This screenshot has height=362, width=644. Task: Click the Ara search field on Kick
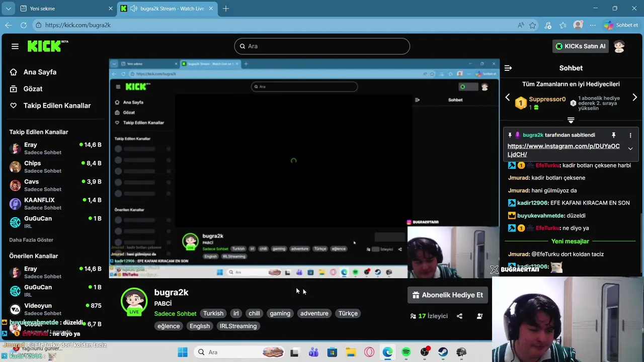[322, 46]
